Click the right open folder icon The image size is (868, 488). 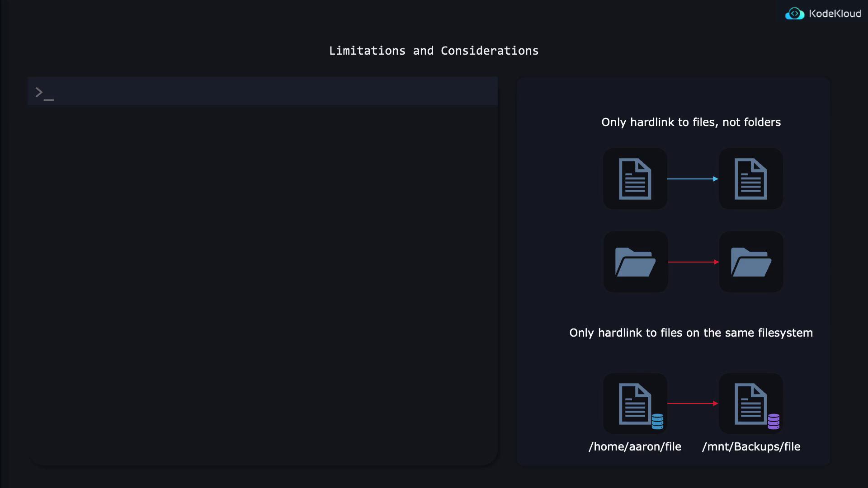pos(751,262)
